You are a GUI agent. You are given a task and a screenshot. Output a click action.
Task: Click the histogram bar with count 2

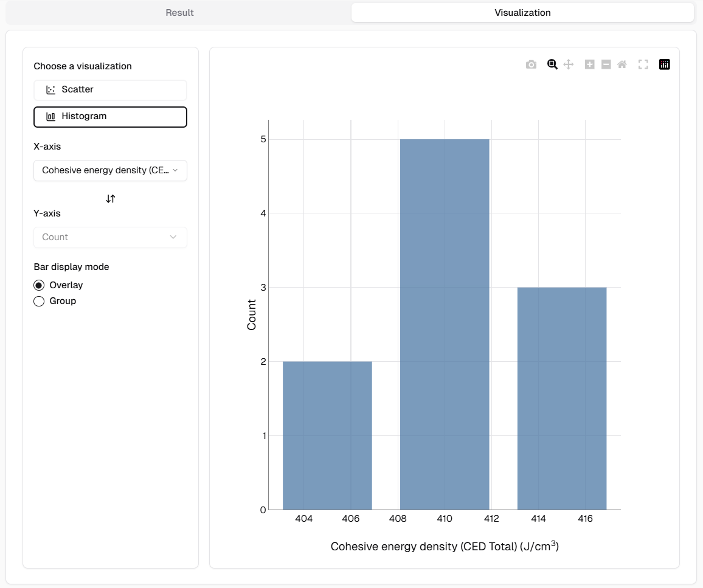pyautogui.click(x=327, y=435)
